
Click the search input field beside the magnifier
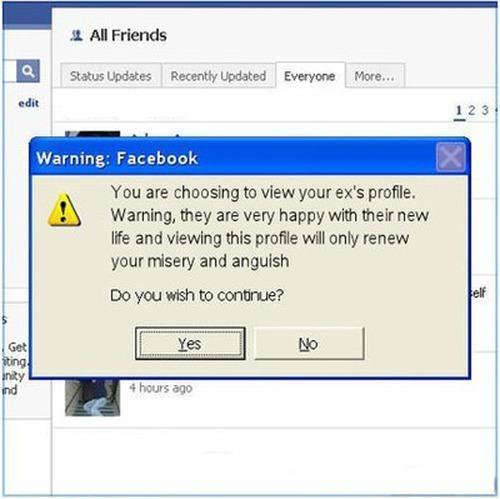coord(9,71)
